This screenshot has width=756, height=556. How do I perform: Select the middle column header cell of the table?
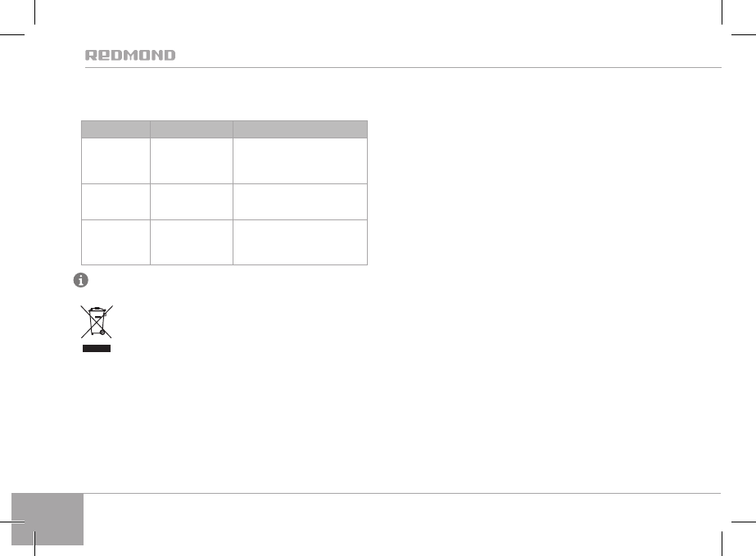(192, 129)
